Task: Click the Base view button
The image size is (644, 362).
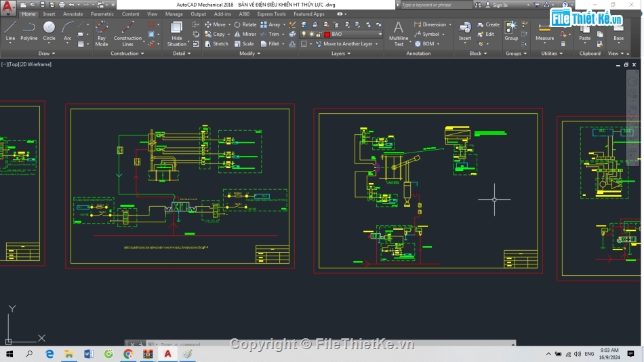Action: (618, 32)
